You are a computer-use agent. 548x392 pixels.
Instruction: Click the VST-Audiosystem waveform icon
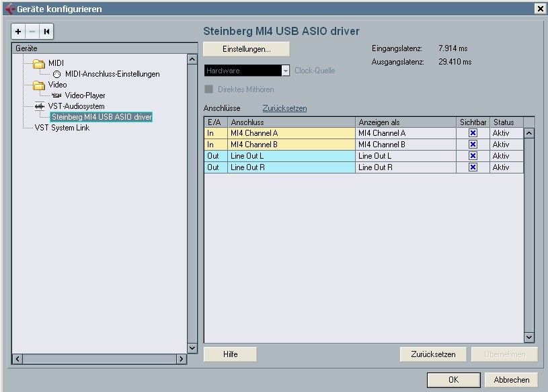[40, 106]
